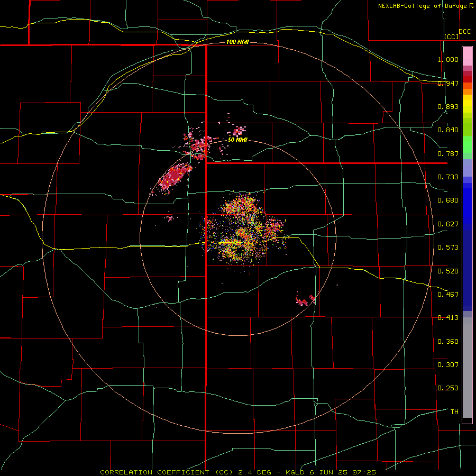
Task: Click the 100 NMI range ring label
Action: (x=237, y=42)
